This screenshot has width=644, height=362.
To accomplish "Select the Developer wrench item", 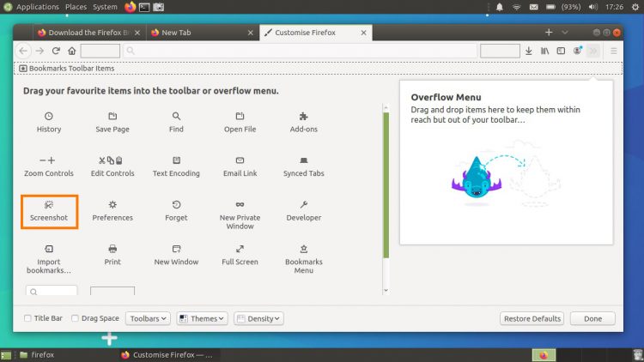I will pos(303,211).
